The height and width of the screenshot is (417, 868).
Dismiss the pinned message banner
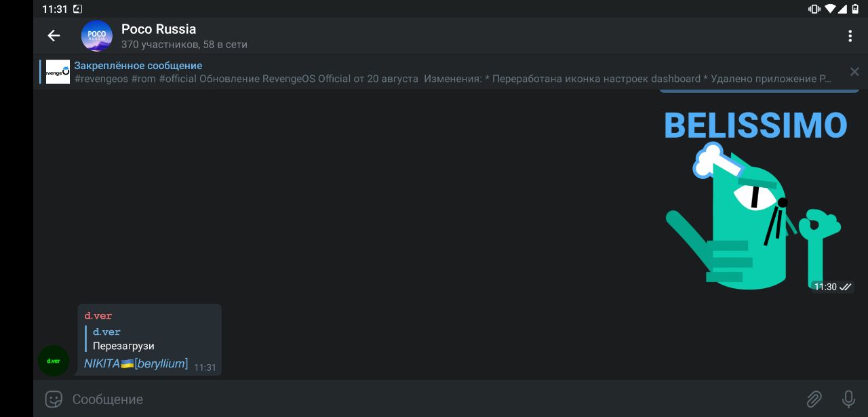click(854, 72)
